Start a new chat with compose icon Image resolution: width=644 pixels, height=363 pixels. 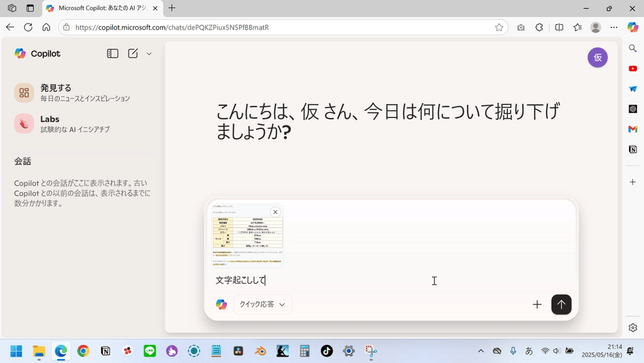pyautogui.click(x=133, y=54)
